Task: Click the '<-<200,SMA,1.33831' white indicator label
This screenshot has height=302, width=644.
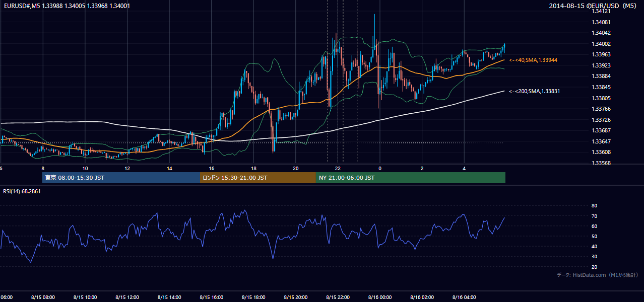Action: tap(535, 91)
